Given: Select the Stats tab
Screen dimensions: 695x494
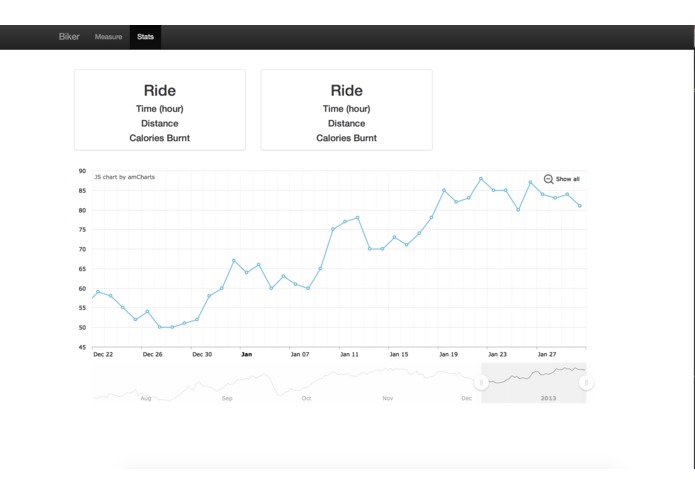Looking at the screenshot, I should point(145,37).
